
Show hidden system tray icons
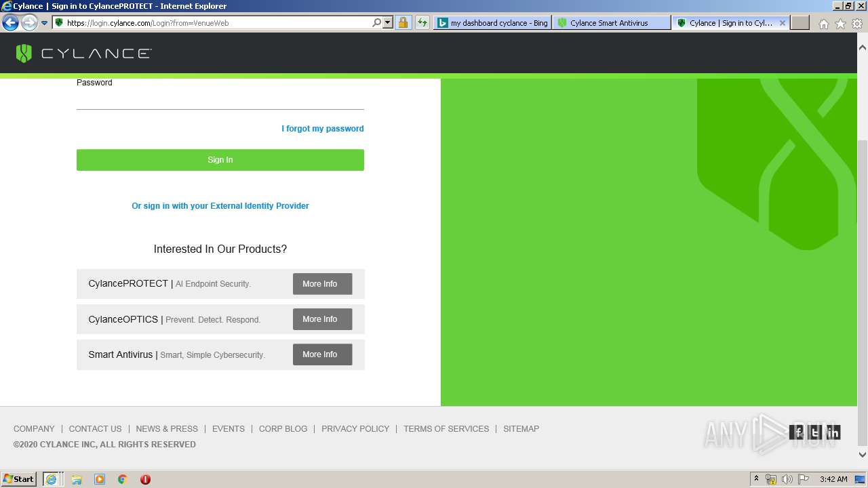coord(756,479)
